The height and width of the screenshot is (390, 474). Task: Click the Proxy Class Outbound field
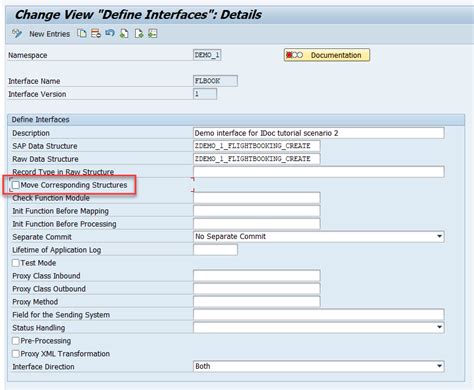coord(257,289)
